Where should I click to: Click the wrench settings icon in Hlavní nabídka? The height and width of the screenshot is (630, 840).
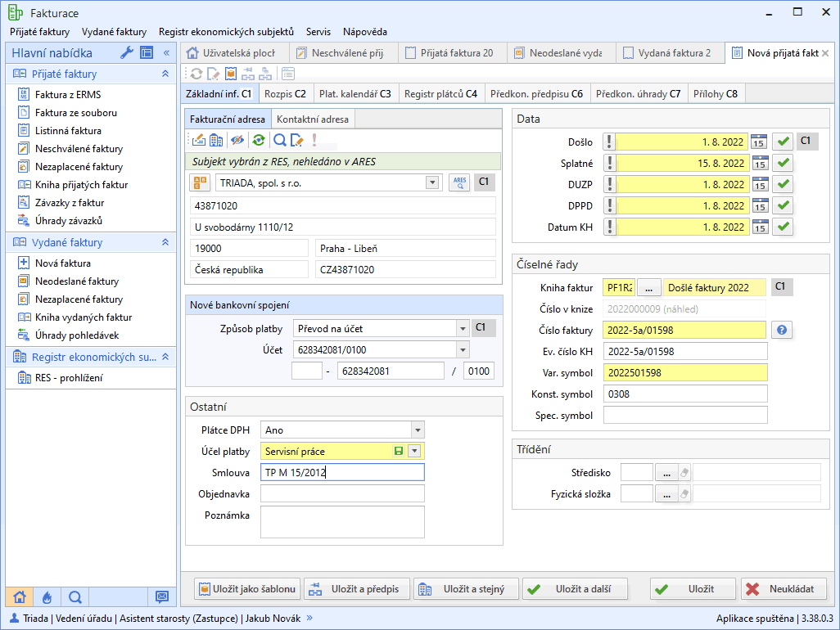point(127,53)
